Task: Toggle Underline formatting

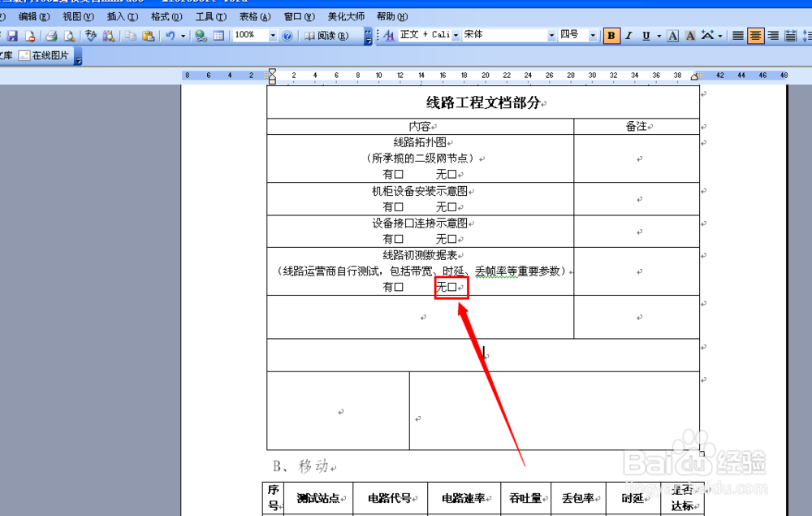Action: (x=646, y=36)
